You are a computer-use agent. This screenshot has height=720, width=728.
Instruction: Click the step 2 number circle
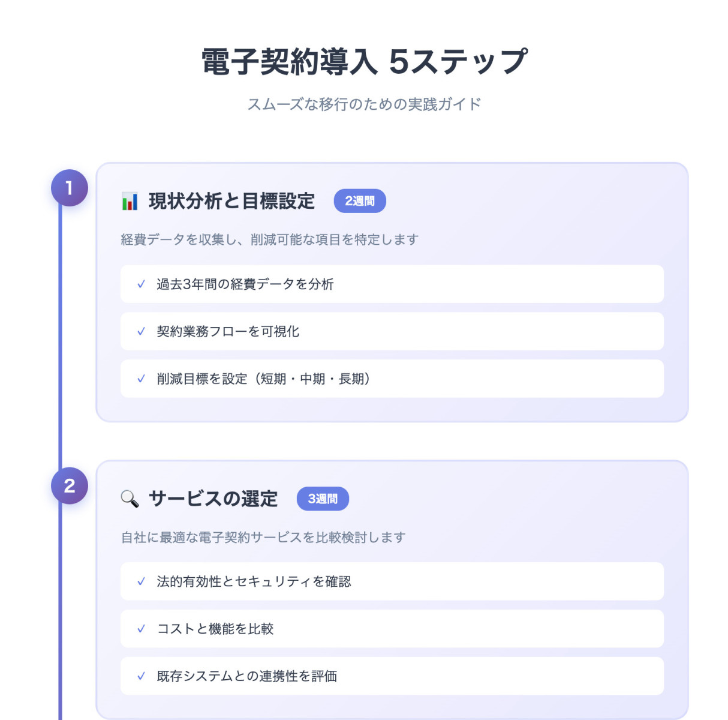click(x=70, y=485)
